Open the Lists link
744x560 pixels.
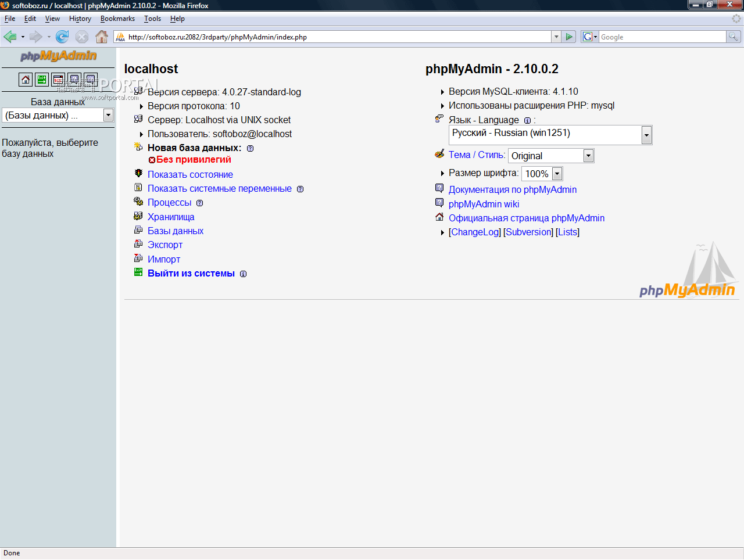pos(567,232)
